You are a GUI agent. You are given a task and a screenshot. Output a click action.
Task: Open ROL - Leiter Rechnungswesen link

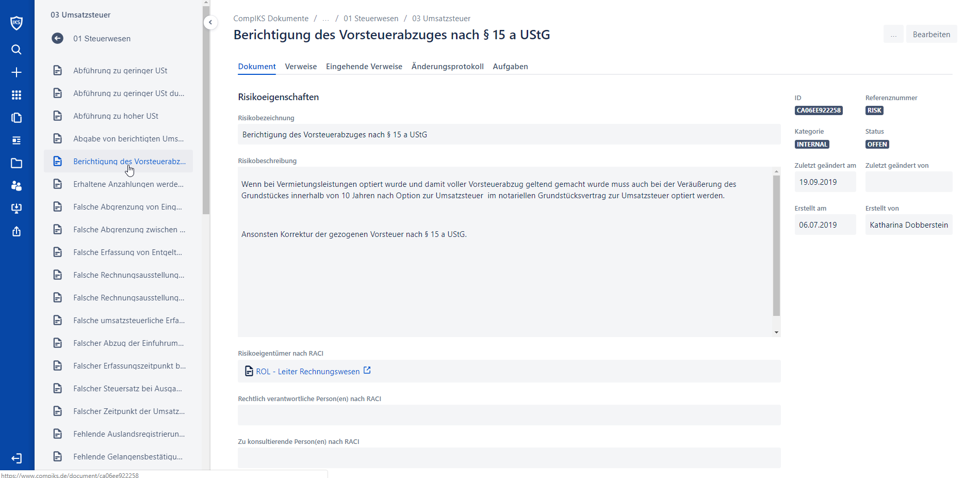point(308,372)
